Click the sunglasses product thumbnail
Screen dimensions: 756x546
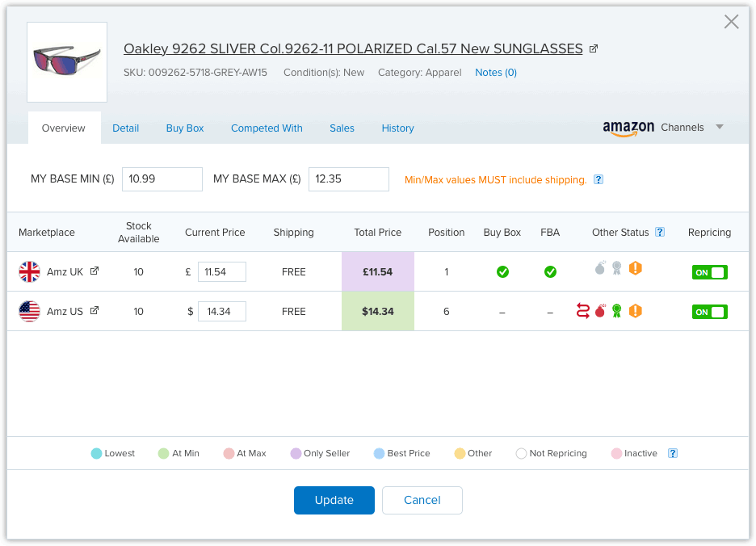(x=67, y=61)
